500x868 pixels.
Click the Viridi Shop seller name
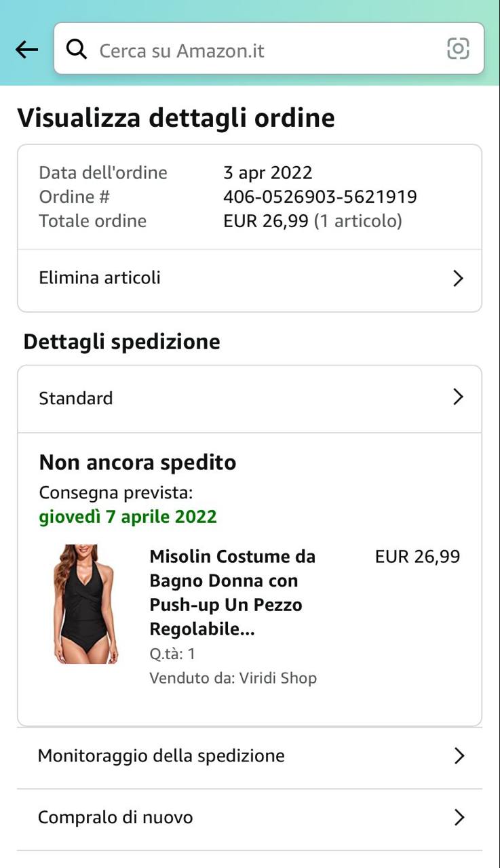point(277,677)
